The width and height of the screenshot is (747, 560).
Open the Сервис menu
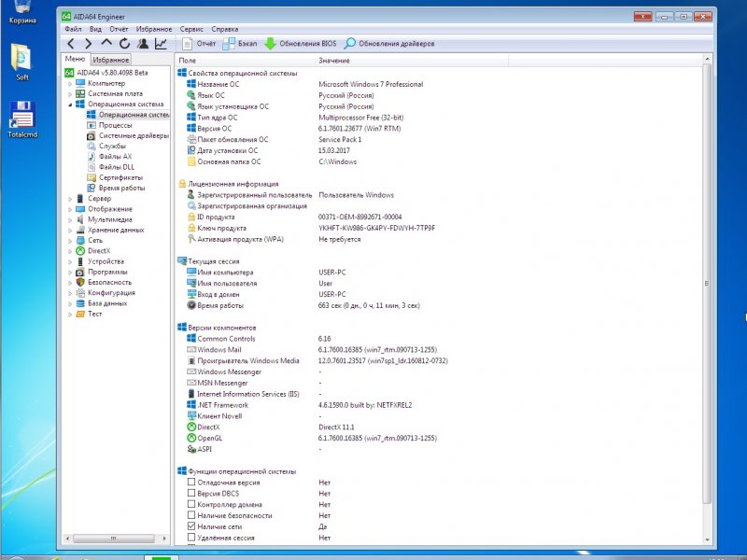(x=191, y=29)
